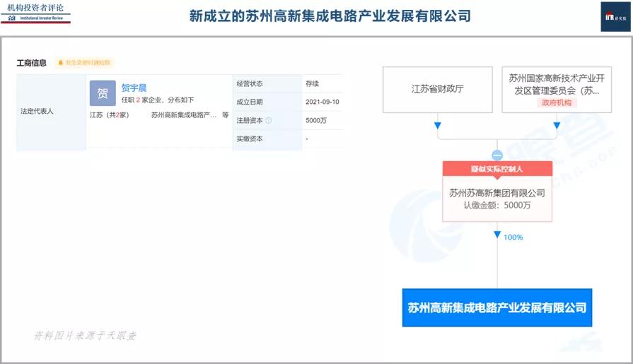Click the change notification bell button

coord(84,62)
